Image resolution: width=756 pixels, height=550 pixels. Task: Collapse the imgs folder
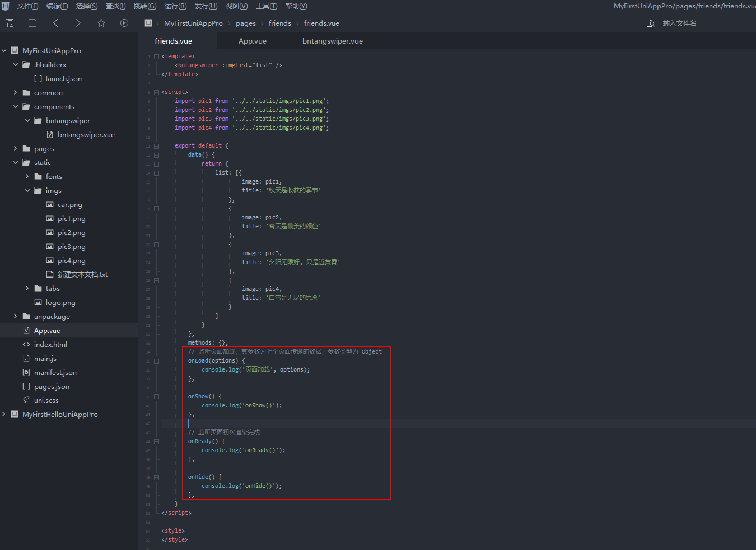(x=27, y=191)
